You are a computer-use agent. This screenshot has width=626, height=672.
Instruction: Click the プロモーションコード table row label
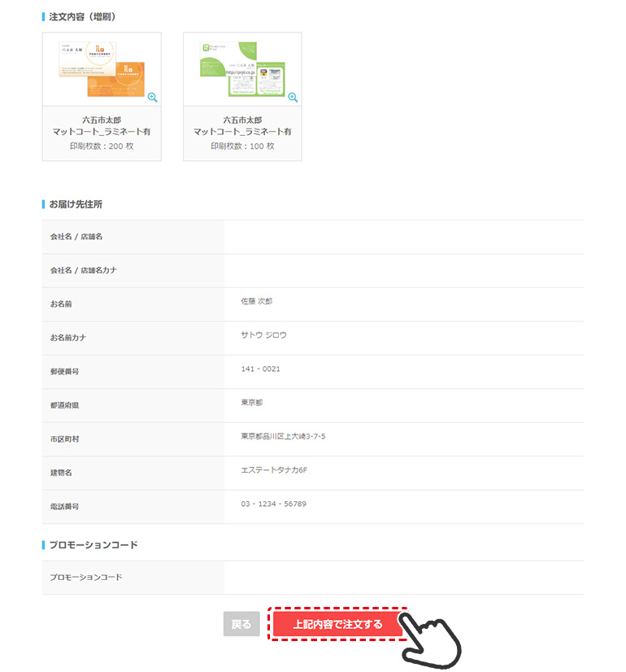(x=86, y=578)
